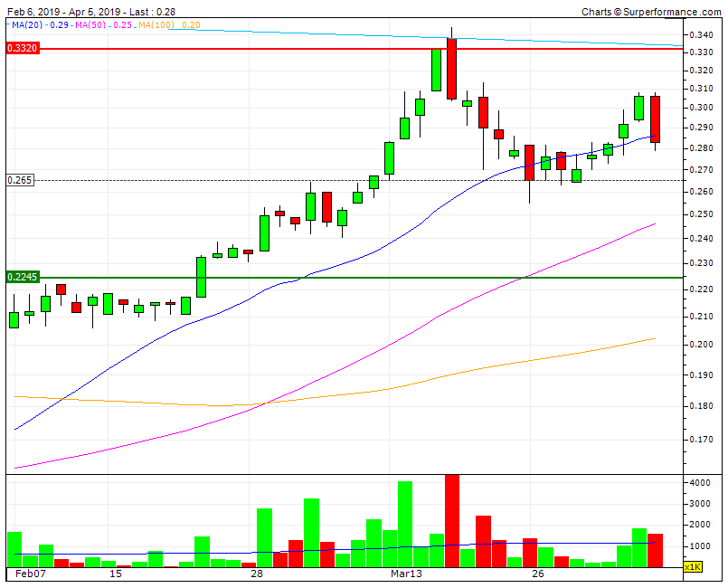Click the date range header starting Feb 6, 2019
Screen dimensions: 728x588
click(91, 12)
